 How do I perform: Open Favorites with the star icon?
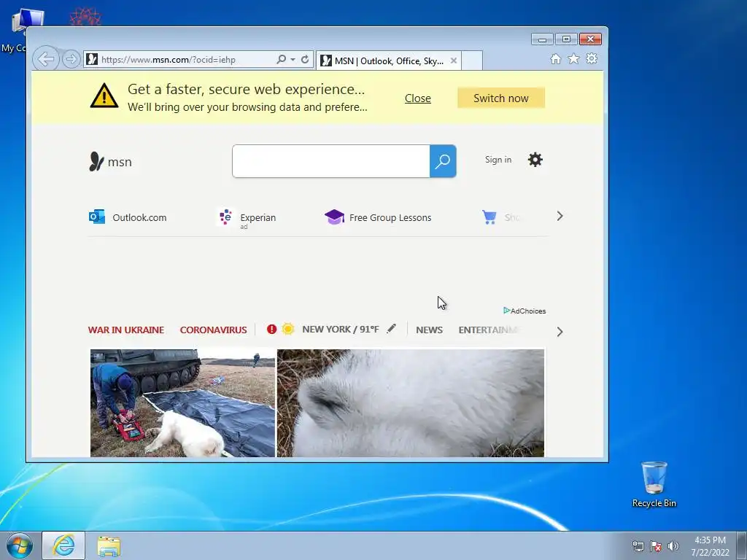(x=573, y=58)
